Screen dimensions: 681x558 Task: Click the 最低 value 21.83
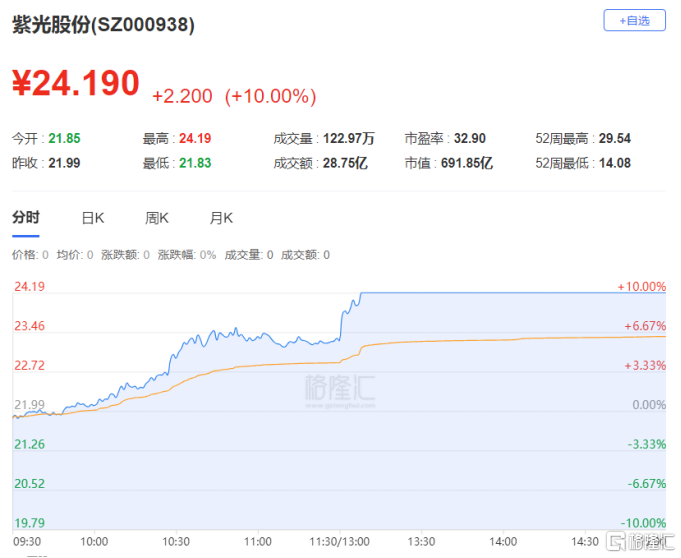195,163
